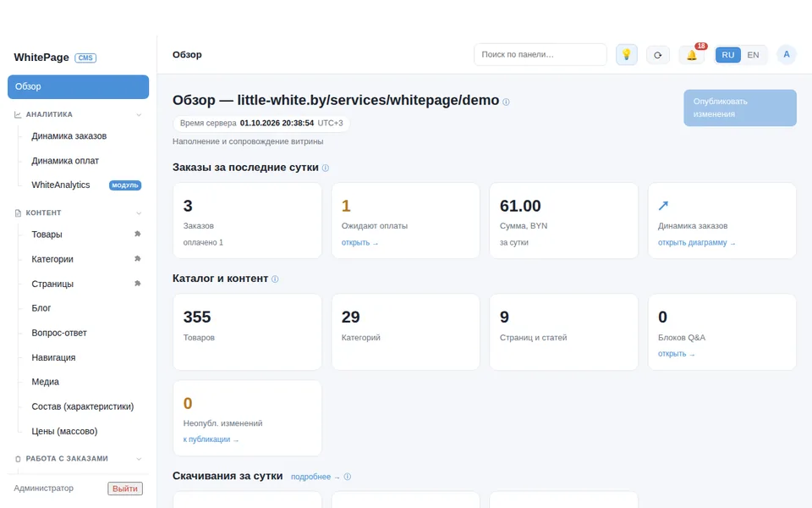Click pin icon on Категории row
The width and height of the screenshot is (812, 508).
tap(137, 259)
